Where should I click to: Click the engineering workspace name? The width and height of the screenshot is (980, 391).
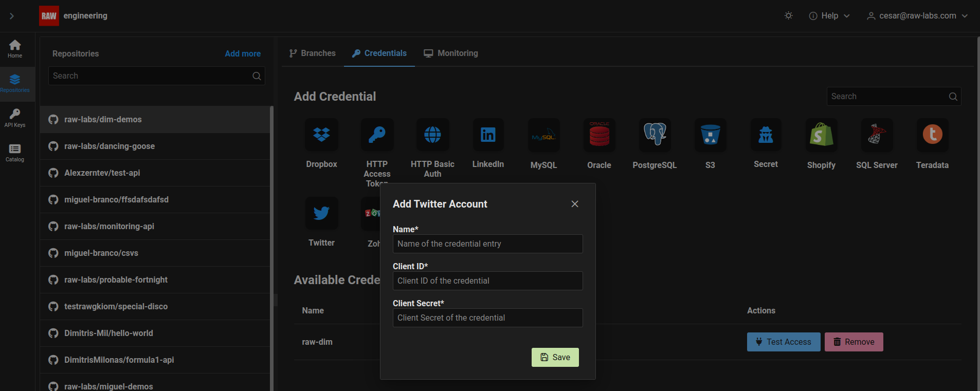point(85,16)
